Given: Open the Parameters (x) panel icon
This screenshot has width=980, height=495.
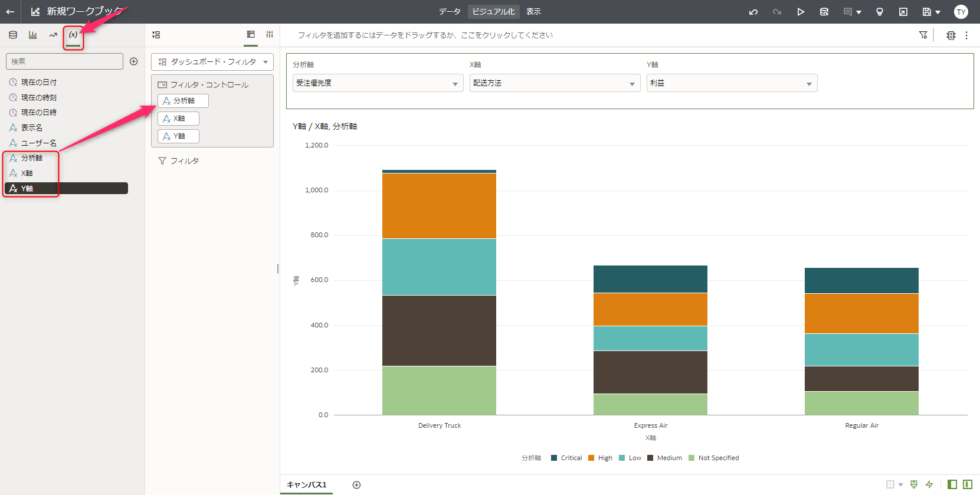Looking at the screenshot, I should (73, 35).
